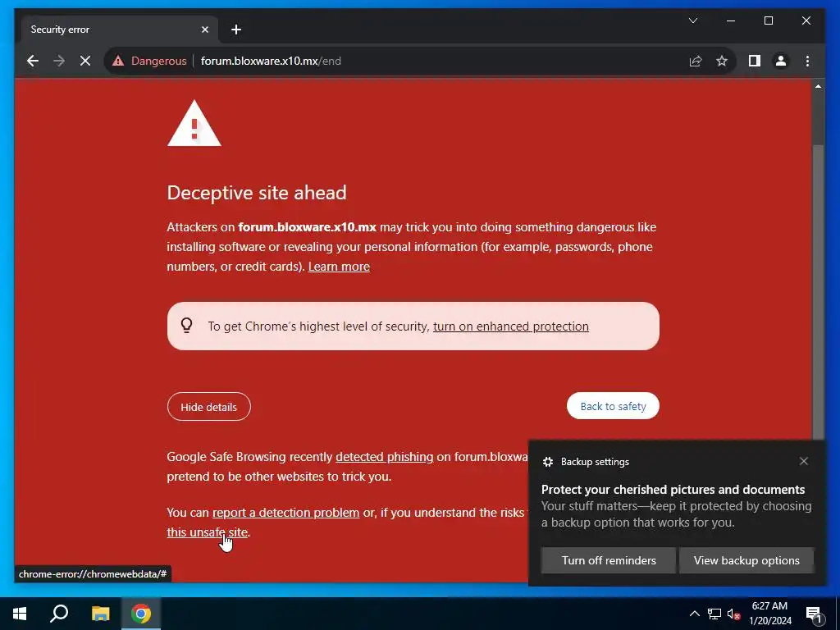The width and height of the screenshot is (840, 630).
Task: Minimize the Chrome window
Action: click(731, 21)
